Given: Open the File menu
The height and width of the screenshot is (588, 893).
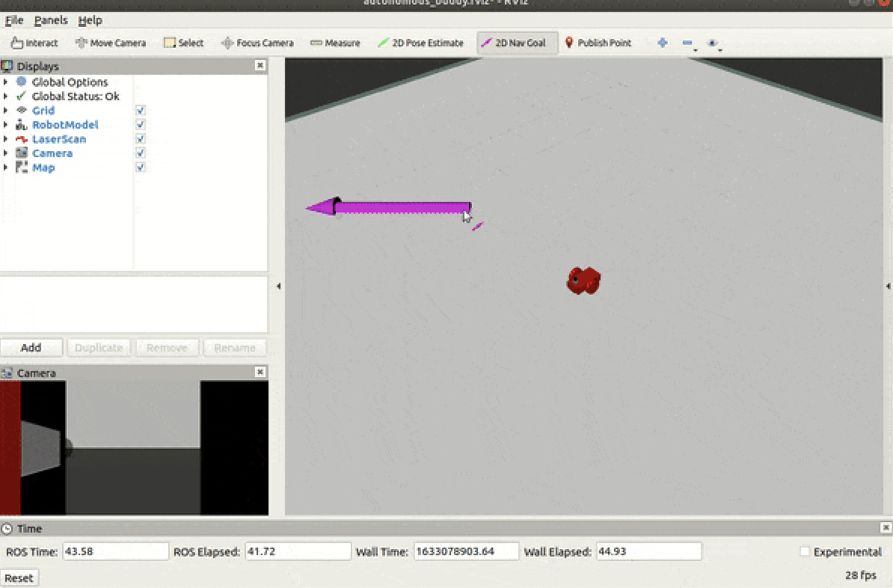Looking at the screenshot, I should coord(14,20).
